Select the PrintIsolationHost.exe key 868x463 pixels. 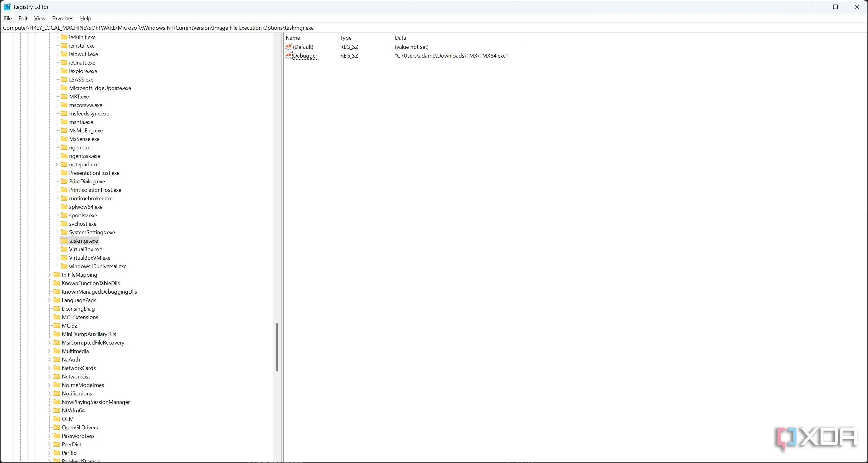(x=95, y=190)
